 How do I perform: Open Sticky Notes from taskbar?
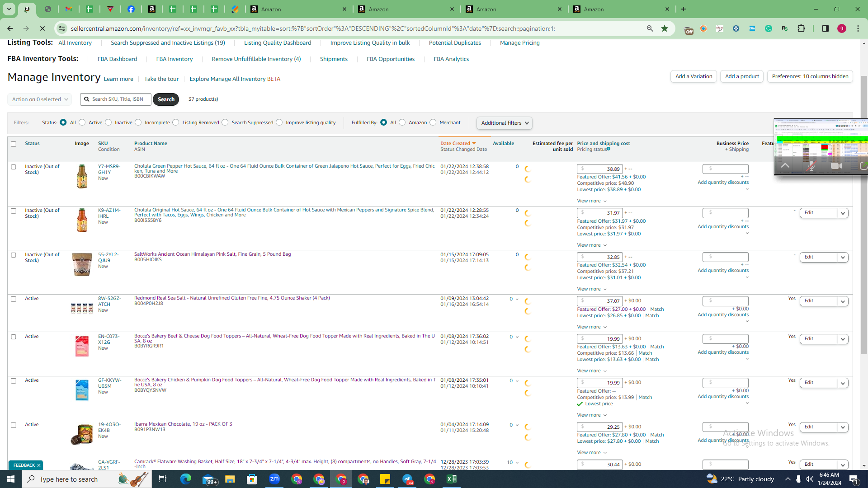385,479
